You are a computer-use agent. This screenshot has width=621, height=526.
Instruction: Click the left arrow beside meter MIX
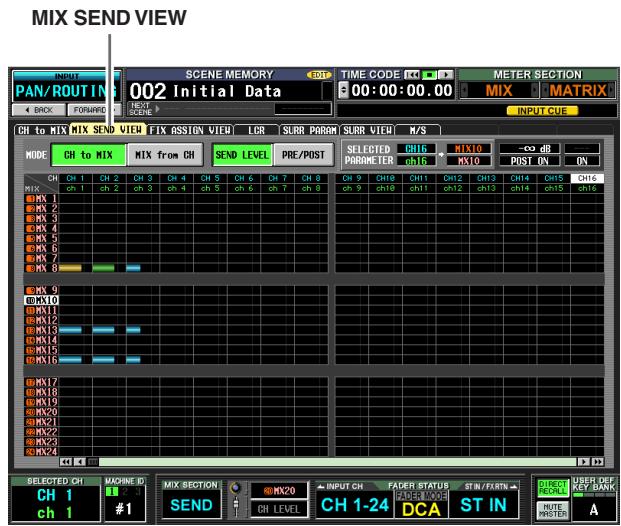(464, 91)
